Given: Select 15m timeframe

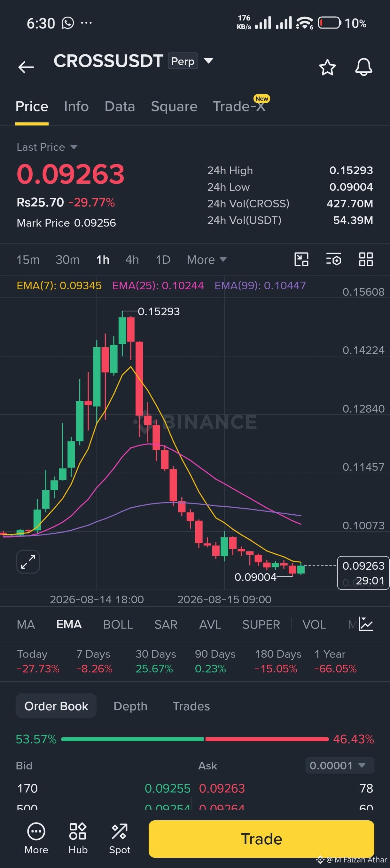Looking at the screenshot, I should [x=28, y=260].
